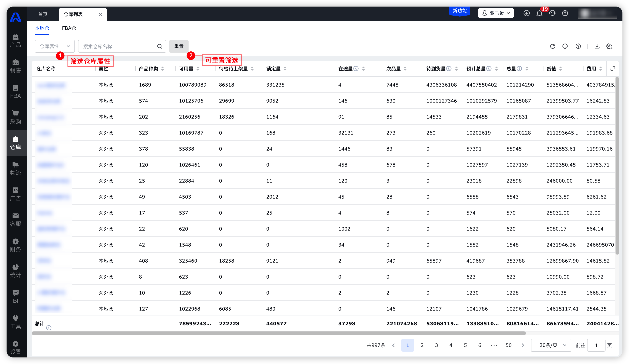Focus the 前往 page number input
Image resolution: width=629 pixels, height=364 pixels.
click(596, 345)
